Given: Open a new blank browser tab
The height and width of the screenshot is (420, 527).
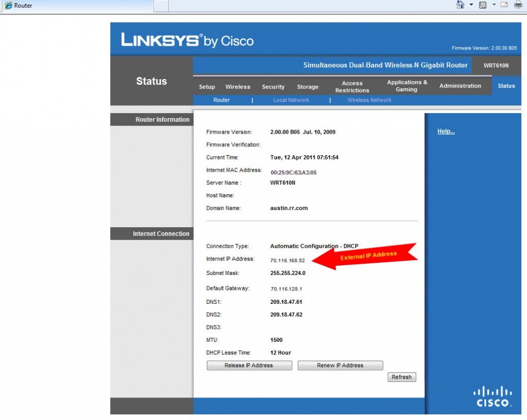Looking at the screenshot, I should tap(161, 6).
